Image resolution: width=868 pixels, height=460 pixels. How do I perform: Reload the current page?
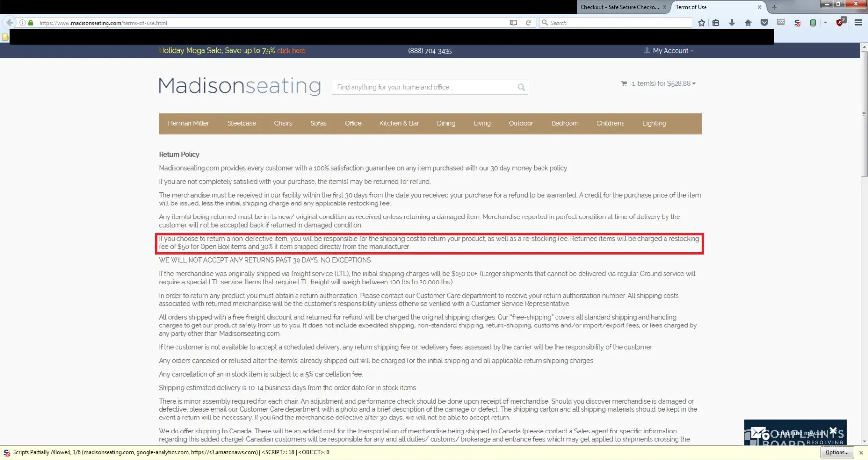529,23
